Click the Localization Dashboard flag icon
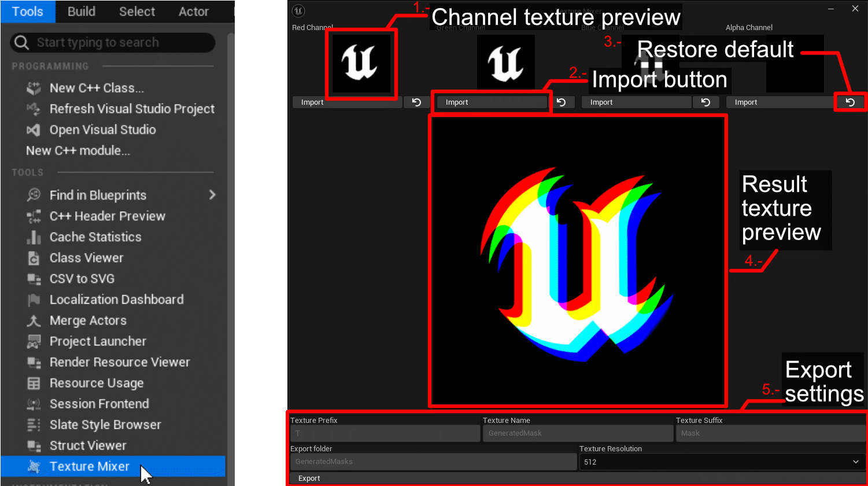This screenshot has width=868, height=486. 34,300
